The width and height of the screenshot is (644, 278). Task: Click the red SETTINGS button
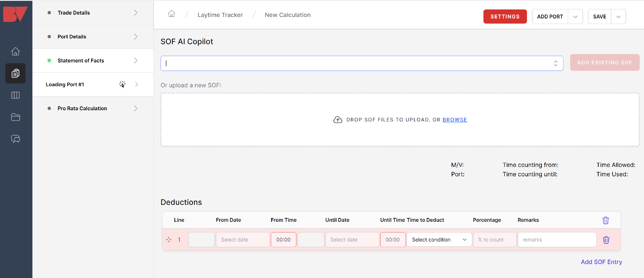(505, 17)
